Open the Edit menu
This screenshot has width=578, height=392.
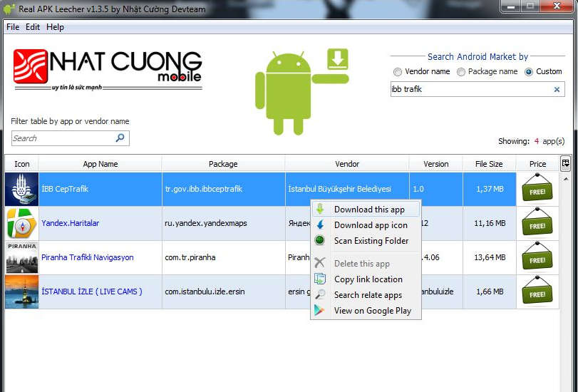(33, 27)
